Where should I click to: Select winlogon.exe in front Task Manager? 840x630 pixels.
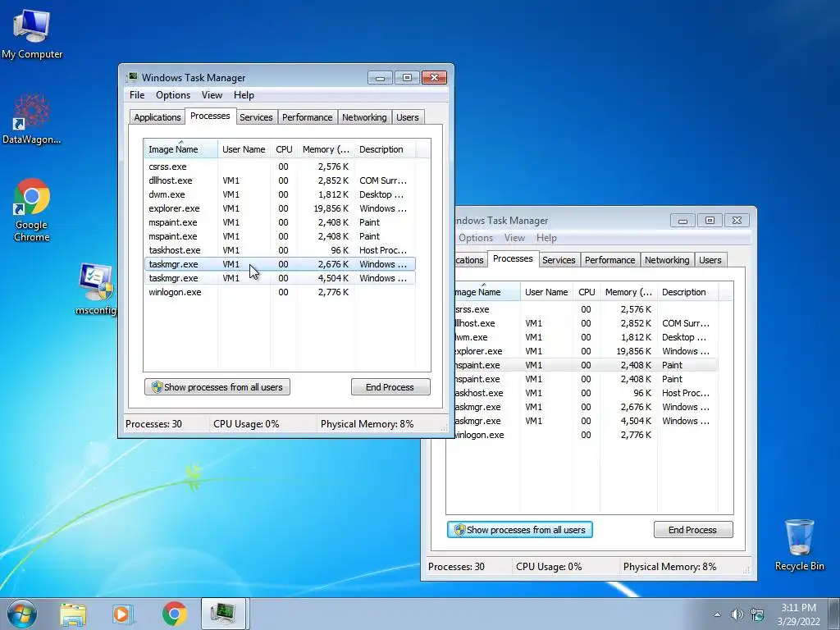coord(280,292)
